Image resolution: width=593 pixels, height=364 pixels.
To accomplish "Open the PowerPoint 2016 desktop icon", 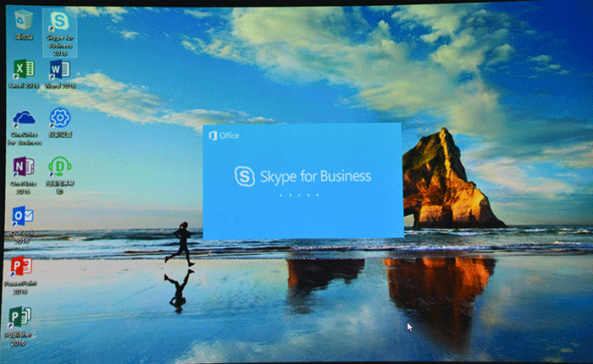I will pos(22,267).
